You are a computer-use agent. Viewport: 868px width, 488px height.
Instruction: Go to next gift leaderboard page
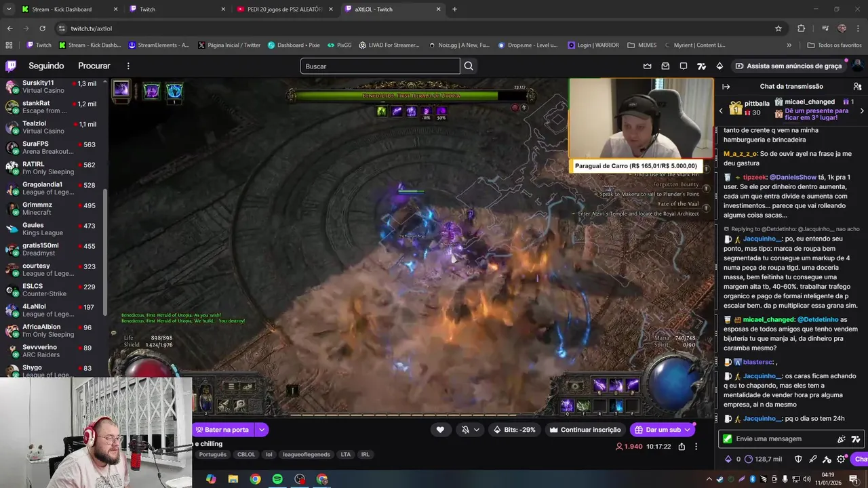(x=862, y=110)
